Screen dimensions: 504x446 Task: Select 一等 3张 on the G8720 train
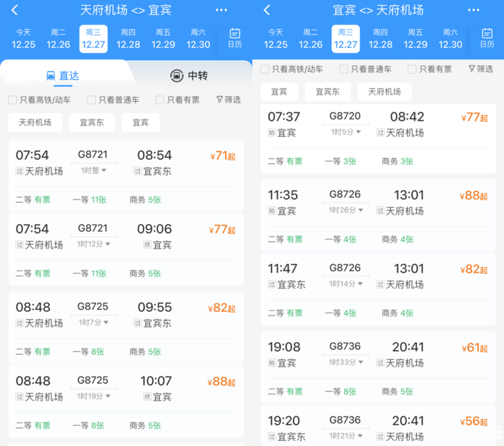tap(341, 161)
